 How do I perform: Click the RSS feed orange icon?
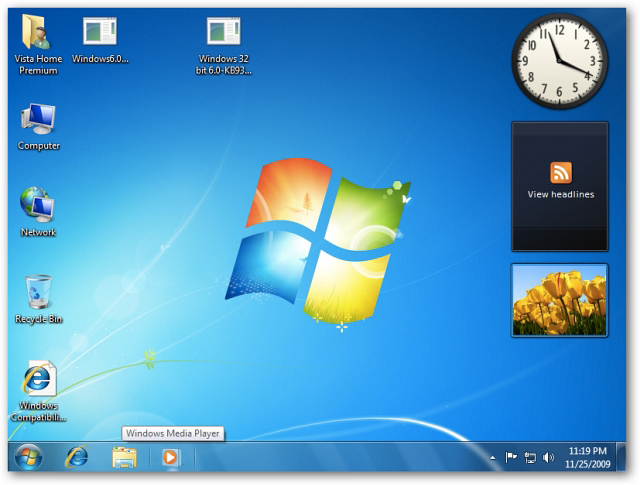(x=561, y=172)
